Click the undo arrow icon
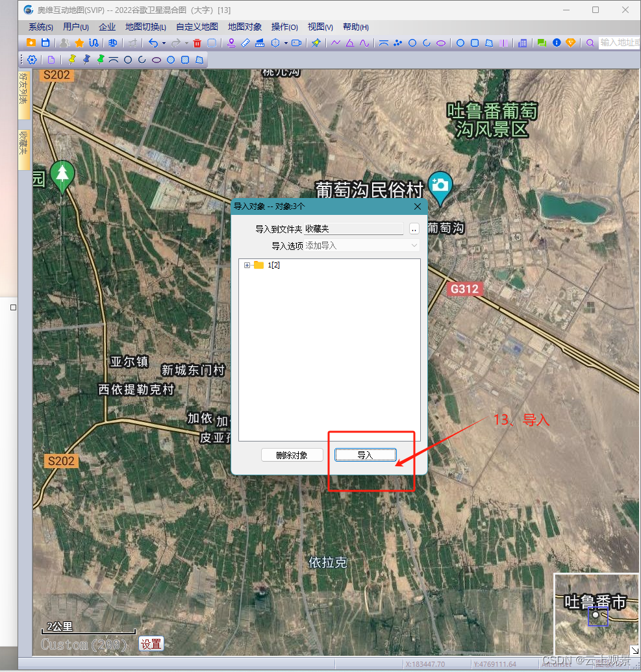Viewport: 641px width, 672px height. (153, 43)
